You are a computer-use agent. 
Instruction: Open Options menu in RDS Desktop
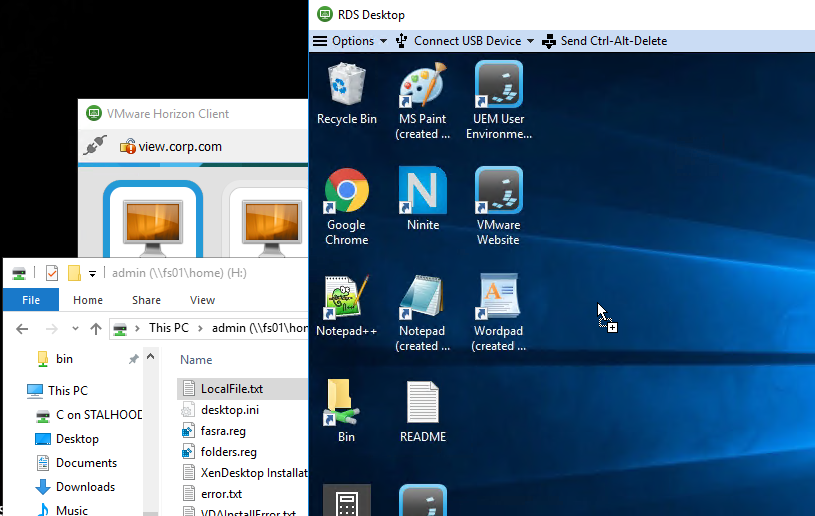(x=350, y=41)
